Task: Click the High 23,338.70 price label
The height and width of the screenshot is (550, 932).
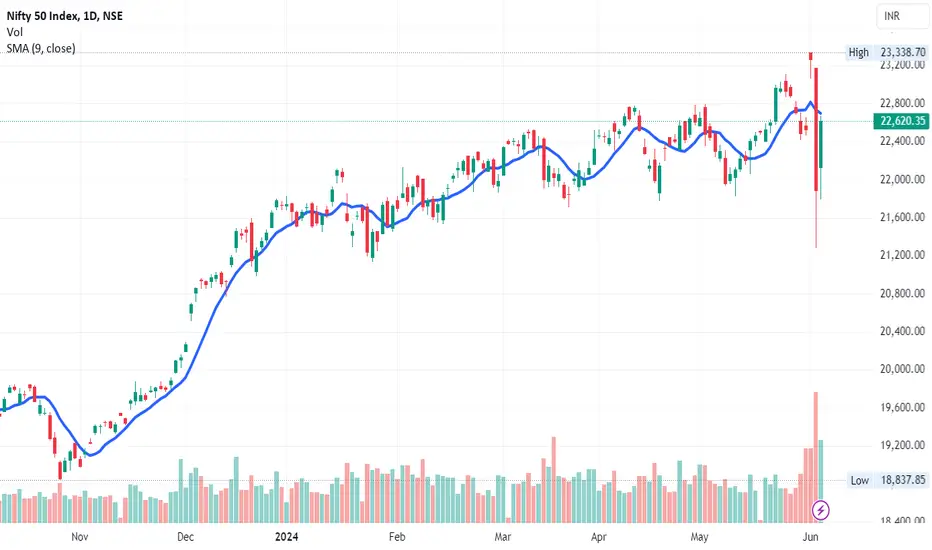Action: (887, 52)
